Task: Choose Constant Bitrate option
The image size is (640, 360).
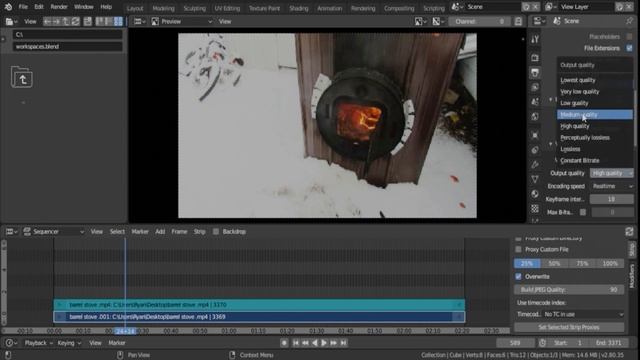Action: pos(595,161)
